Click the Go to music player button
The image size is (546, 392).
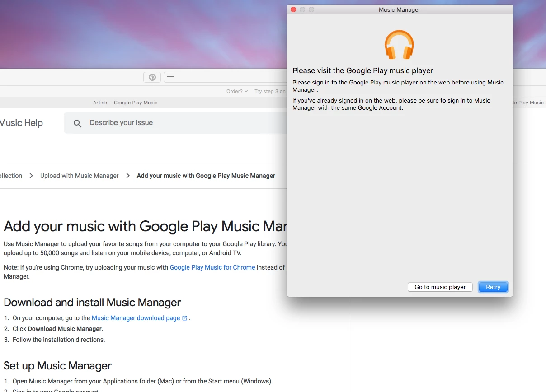pyautogui.click(x=440, y=287)
